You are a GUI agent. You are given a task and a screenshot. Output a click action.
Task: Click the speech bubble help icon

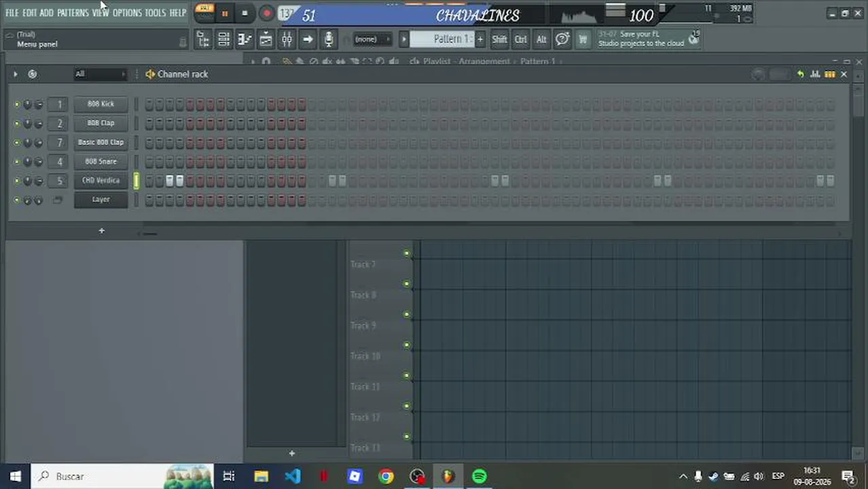click(562, 39)
